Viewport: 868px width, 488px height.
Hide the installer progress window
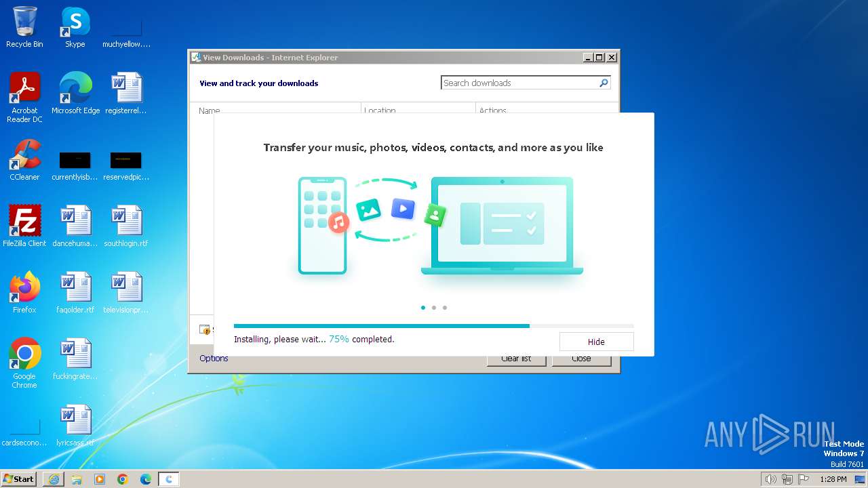coord(596,342)
